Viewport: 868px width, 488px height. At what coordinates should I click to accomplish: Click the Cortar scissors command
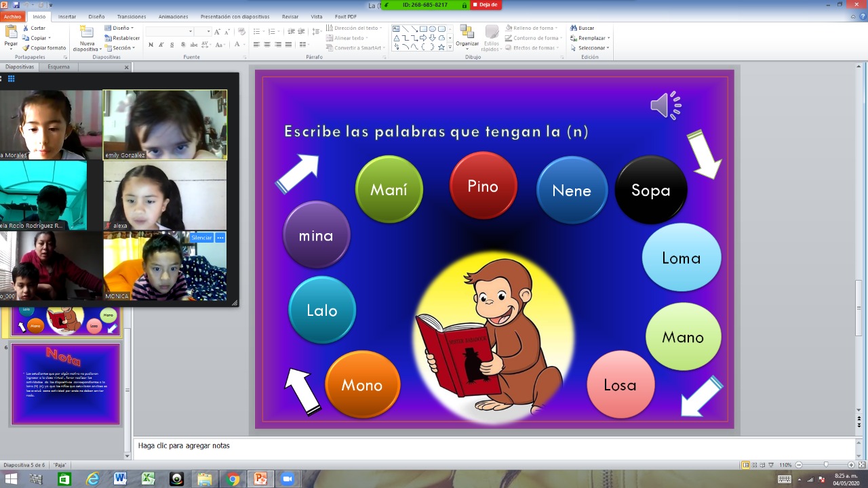point(34,28)
